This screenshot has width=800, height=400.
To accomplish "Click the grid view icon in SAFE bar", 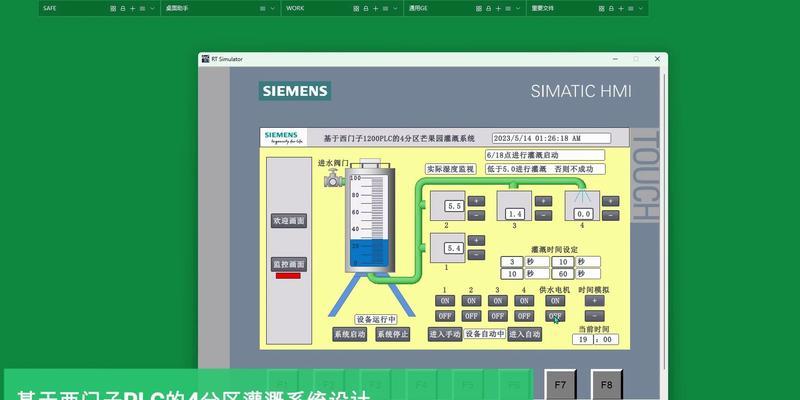I will click(113, 9).
